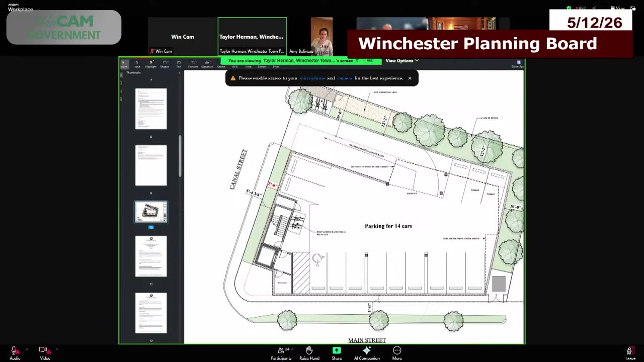Click the Leave meeting icon

(x=629, y=351)
